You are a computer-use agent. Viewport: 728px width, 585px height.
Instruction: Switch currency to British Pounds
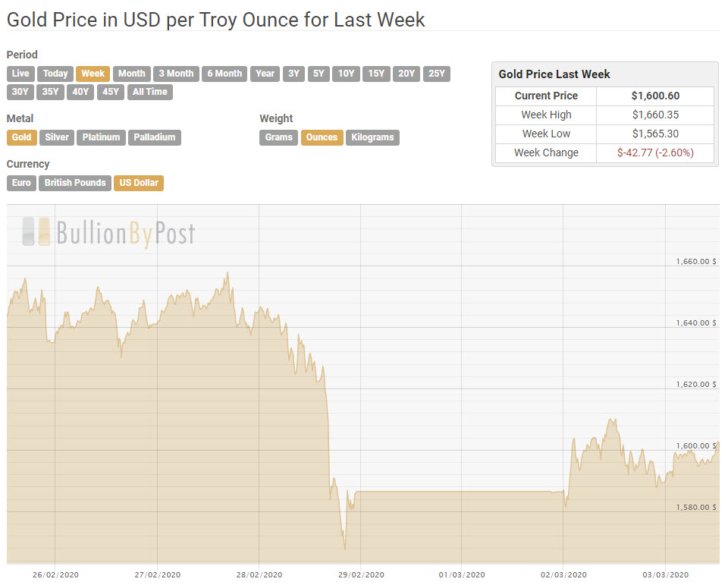[x=74, y=183]
